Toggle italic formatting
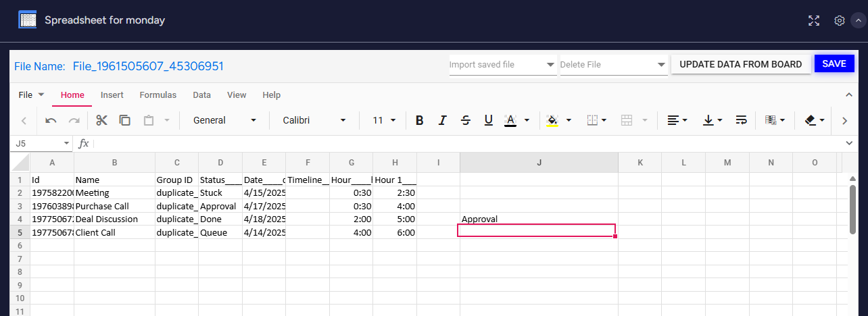 442,120
